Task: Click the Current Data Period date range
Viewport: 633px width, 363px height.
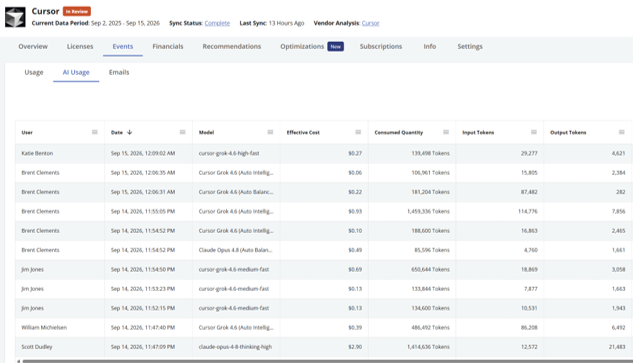Action: tap(125, 23)
